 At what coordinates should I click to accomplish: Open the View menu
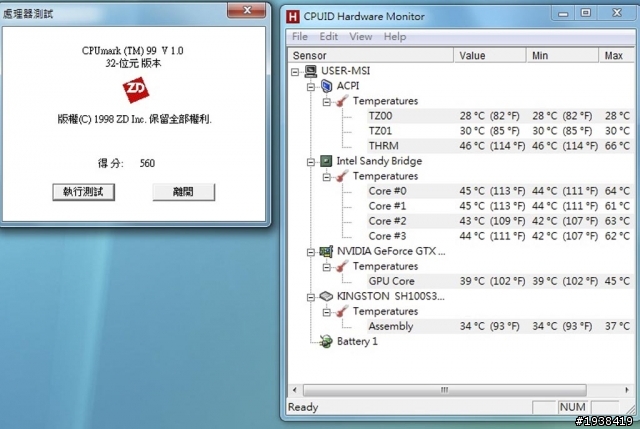coord(361,37)
